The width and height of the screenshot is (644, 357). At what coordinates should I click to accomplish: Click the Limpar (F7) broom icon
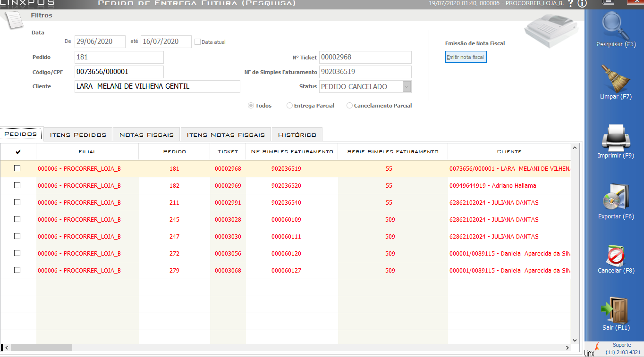point(616,79)
